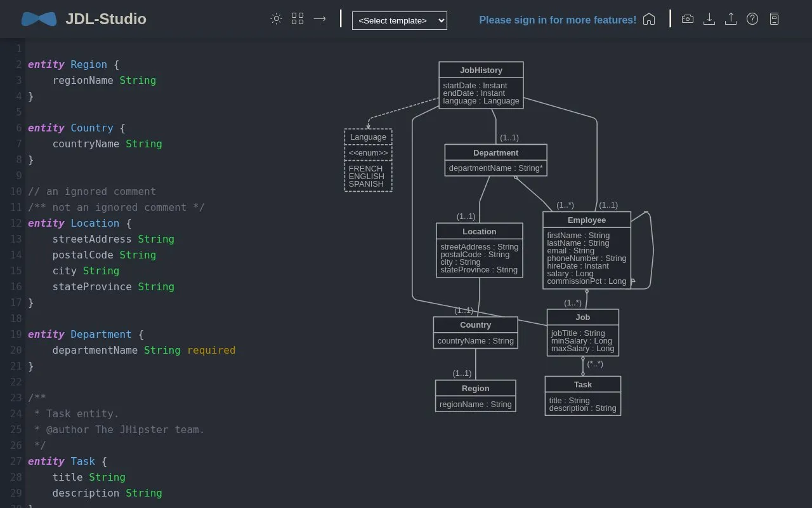Click the '// an ignored comment' line
The width and height of the screenshot is (812, 508).
[92, 191]
